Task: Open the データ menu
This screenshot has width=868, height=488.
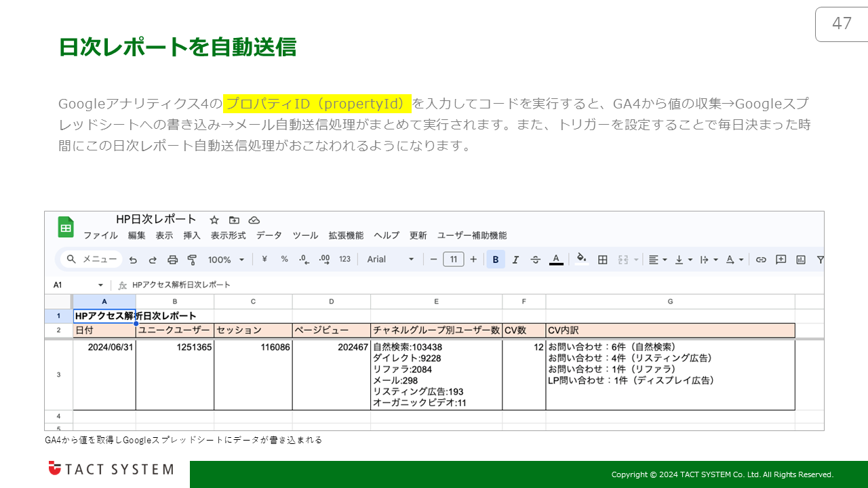Action: click(269, 235)
